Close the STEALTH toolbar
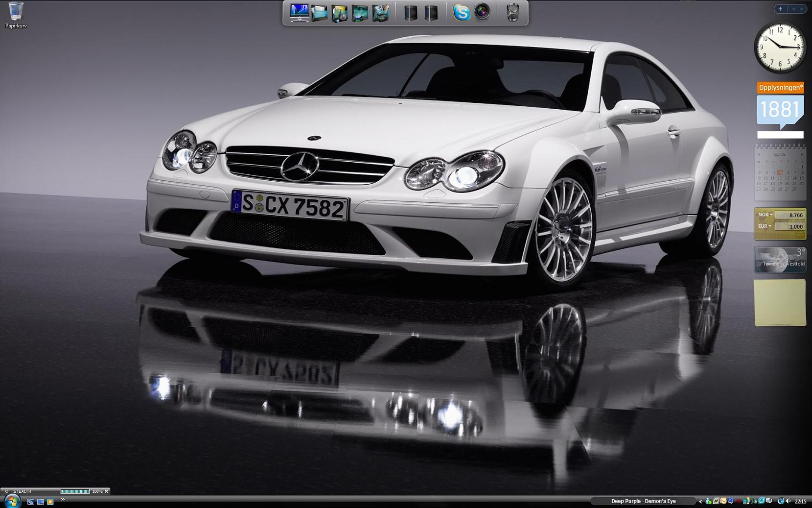 click(106, 491)
